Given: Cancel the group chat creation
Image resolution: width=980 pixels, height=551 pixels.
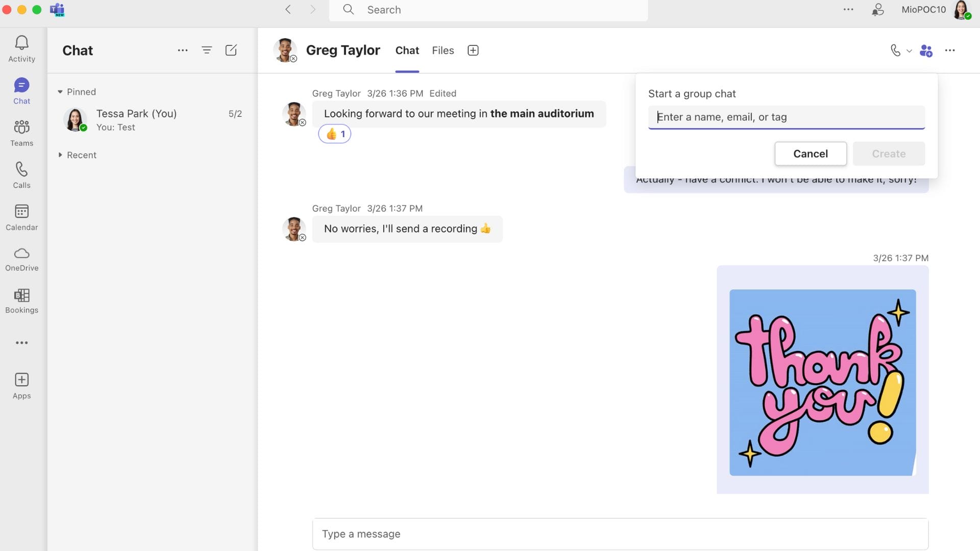Looking at the screenshot, I should click(811, 153).
